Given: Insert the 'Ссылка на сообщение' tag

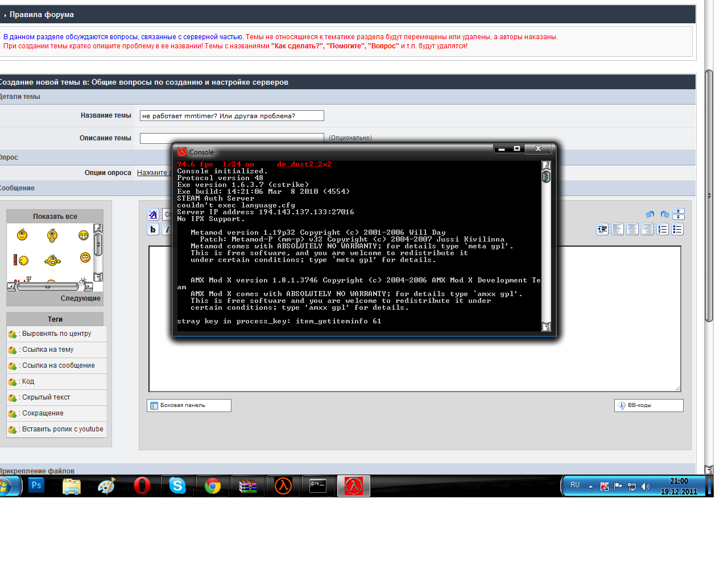Looking at the screenshot, I should (56, 365).
